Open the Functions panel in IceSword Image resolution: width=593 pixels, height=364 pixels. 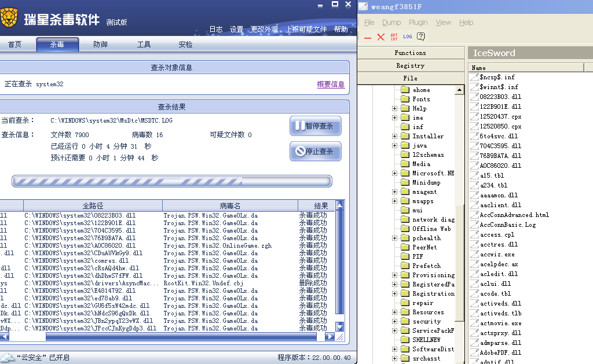[411, 53]
